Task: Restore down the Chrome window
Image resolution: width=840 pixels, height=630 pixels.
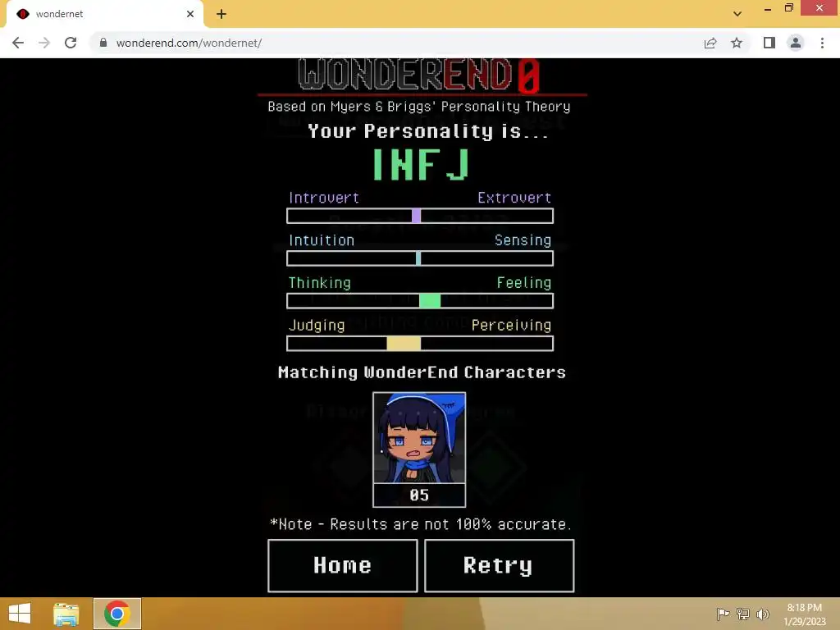Action: [789, 8]
